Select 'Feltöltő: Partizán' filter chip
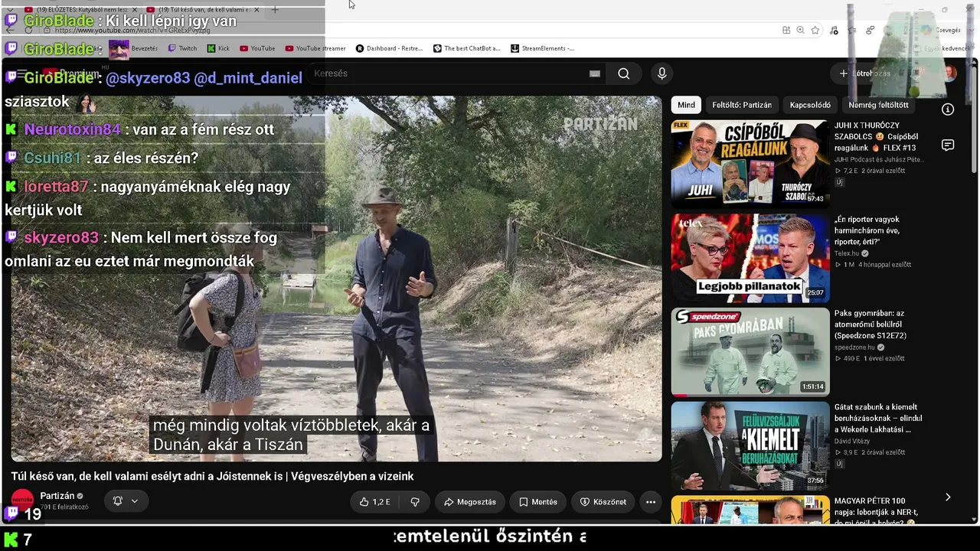This screenshot has width=980, height=551. tap(742, 105)
